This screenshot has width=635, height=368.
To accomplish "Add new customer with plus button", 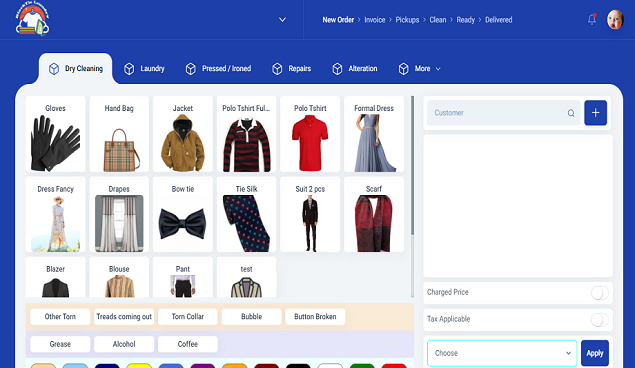I will [x=595, y=113].
